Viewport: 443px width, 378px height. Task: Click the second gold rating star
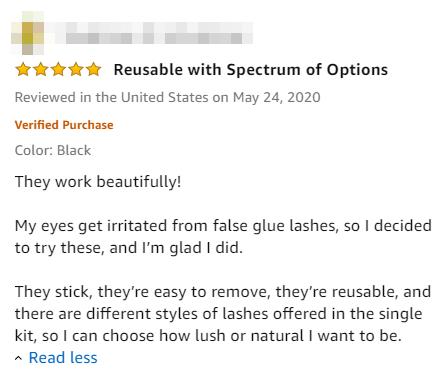pos(41,70)
